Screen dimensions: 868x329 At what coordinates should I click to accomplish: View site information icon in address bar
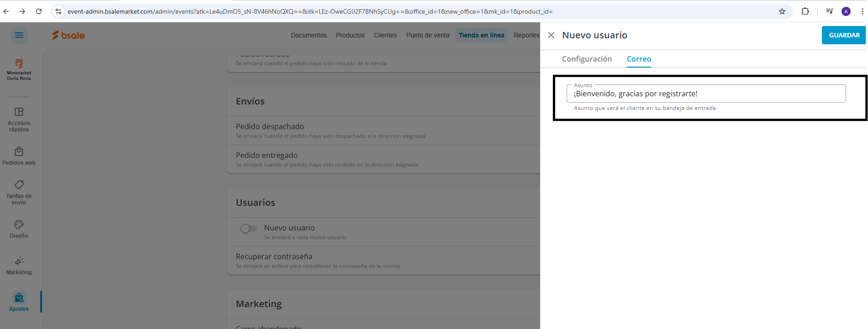[x=58, y=11]
